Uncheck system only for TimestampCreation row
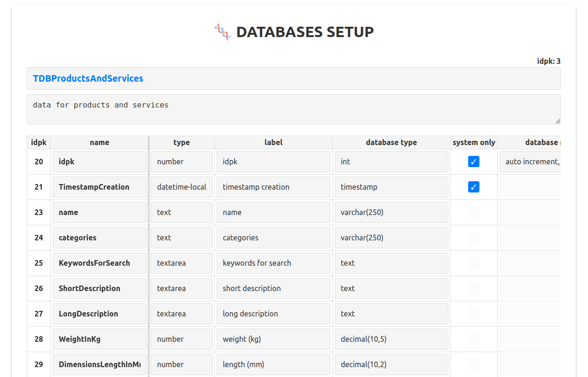Image resolution: width=588 pixels, height=377 pixels. pyautogui.click(x=473, y=187)
